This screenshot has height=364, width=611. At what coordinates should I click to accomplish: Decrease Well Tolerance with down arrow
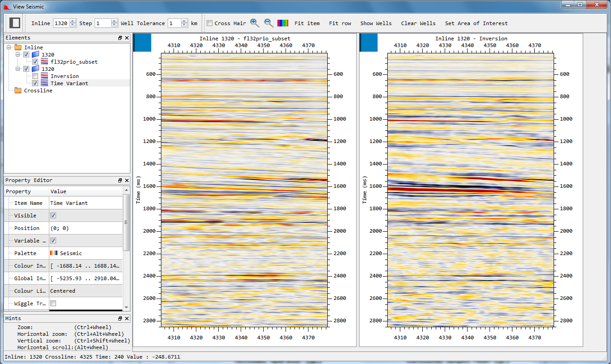[x=184, y=26]
